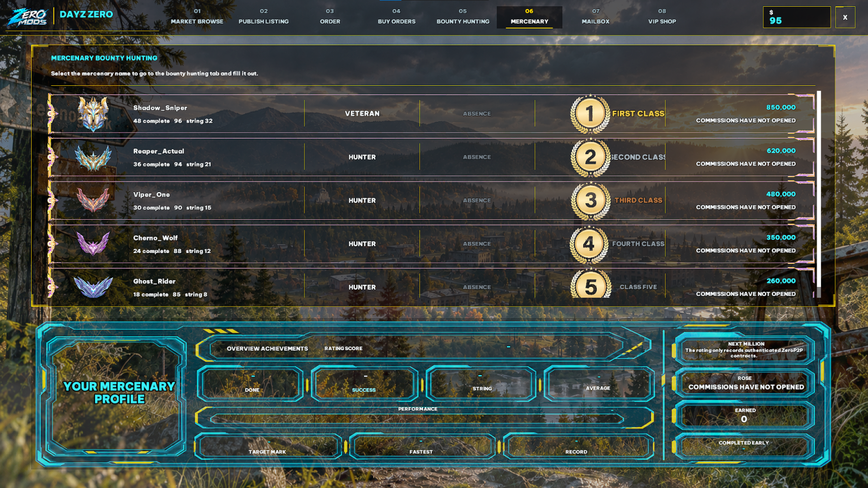This screenshot has width=868, height=488.
Task: Click the Next Million info box
Action: click(x=745, y=350)
